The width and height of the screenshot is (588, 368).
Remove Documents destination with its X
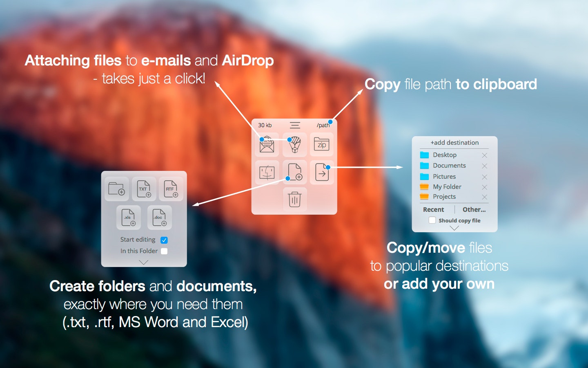coord(485,166)
